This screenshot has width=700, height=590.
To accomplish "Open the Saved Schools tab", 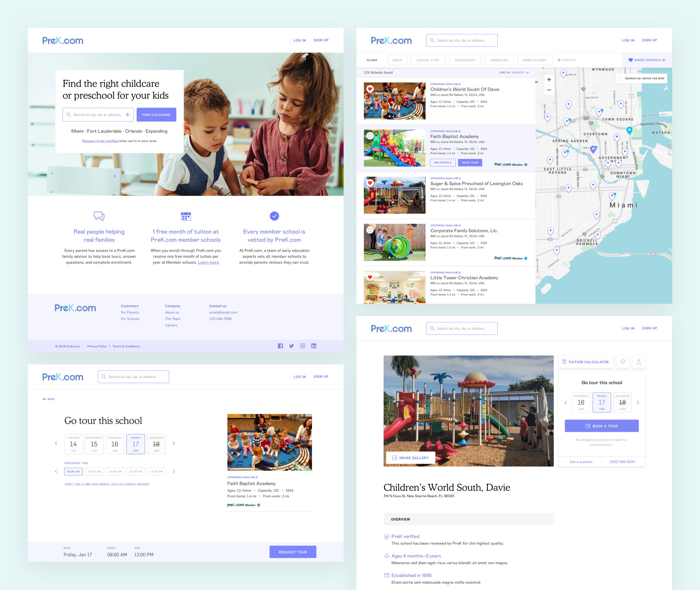I will click(x=647, y=60).
